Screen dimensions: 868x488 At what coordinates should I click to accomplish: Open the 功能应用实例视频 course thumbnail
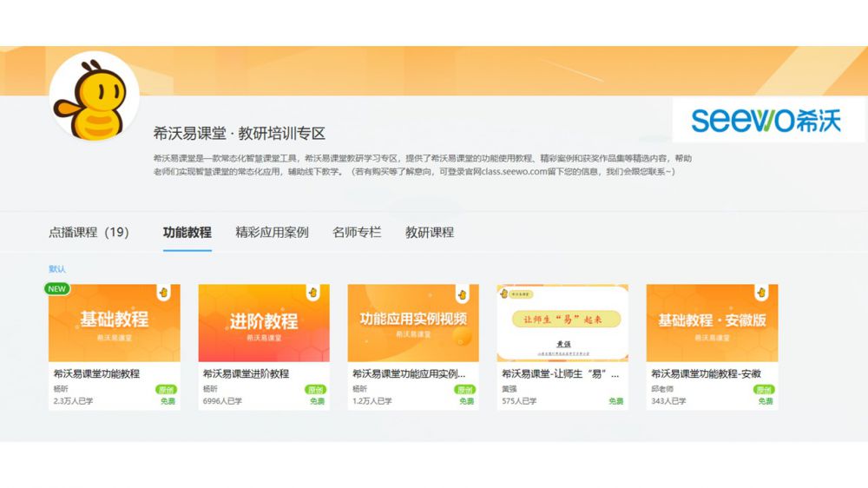pyautogui.click(x=413, y=323)
